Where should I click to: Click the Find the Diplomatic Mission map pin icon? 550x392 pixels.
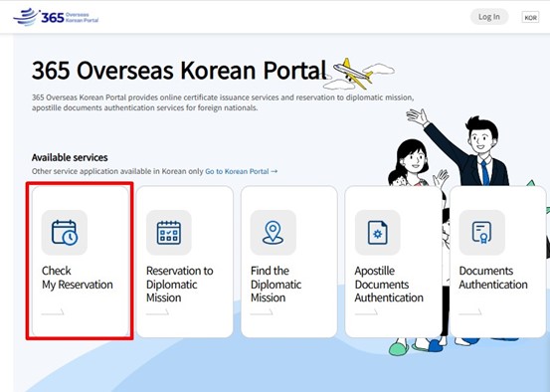[273, 233]
